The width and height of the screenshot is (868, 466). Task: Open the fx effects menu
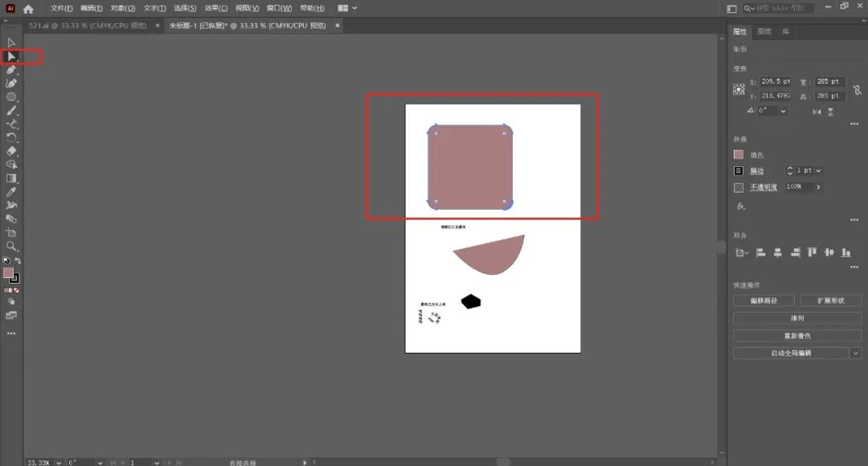tap(741, 206)
